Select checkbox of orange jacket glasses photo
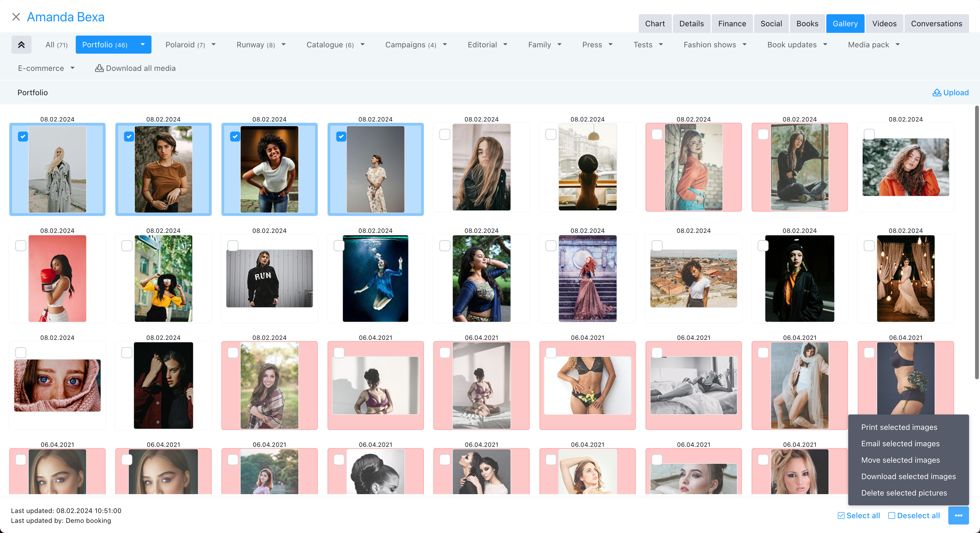Viewport: 980px width, 533px height. (657, 134)
